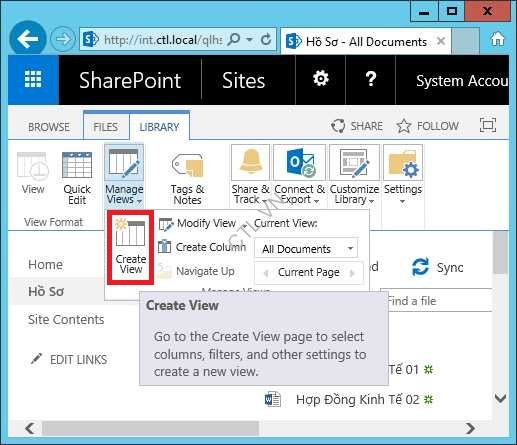Click the horizontal scrollbar left arrow
The height and width of the screenshot is (445, 517).
(x=30, y=428)
